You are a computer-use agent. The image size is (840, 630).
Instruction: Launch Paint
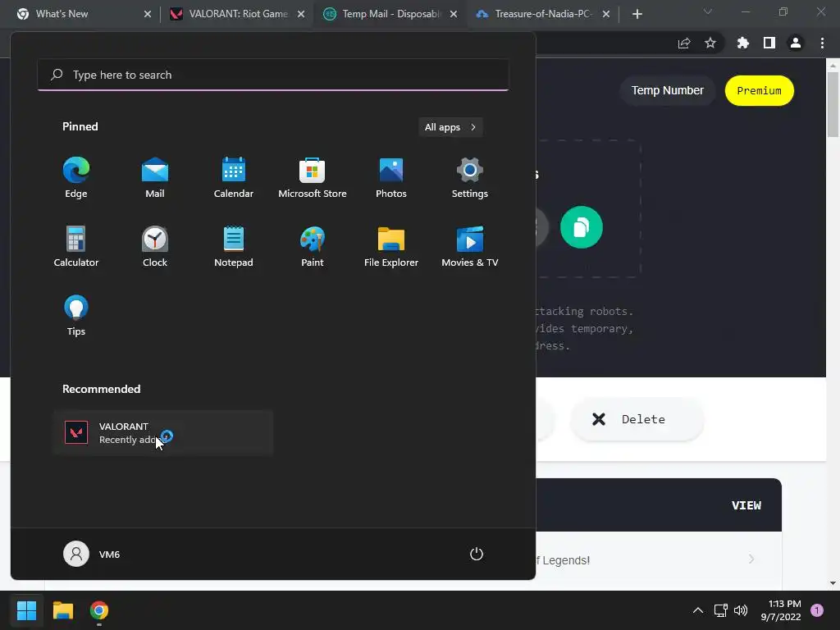313,246
